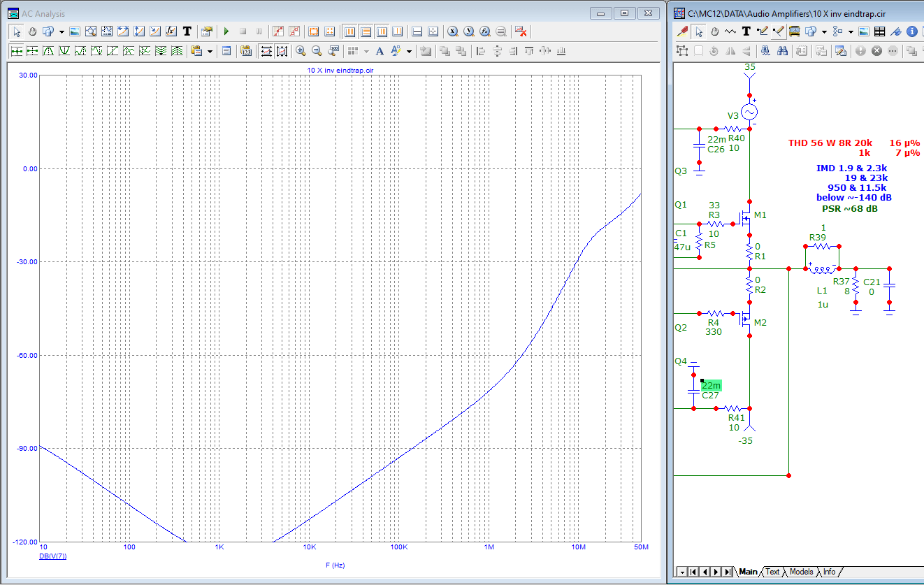The image size is (924, 585).
Task: Click the pause analysis button
Action: (259, 31)
